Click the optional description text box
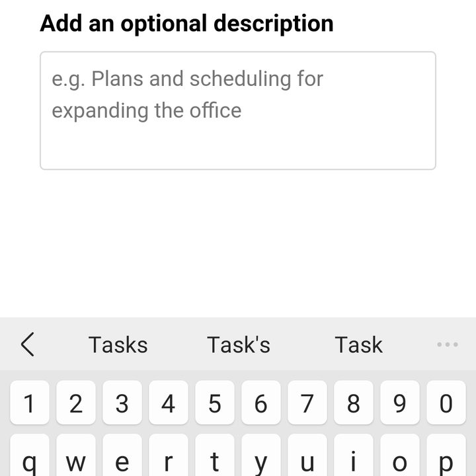The height and width of the screenshot is (476, 476). pyautogui.click(x=238, y=110)
